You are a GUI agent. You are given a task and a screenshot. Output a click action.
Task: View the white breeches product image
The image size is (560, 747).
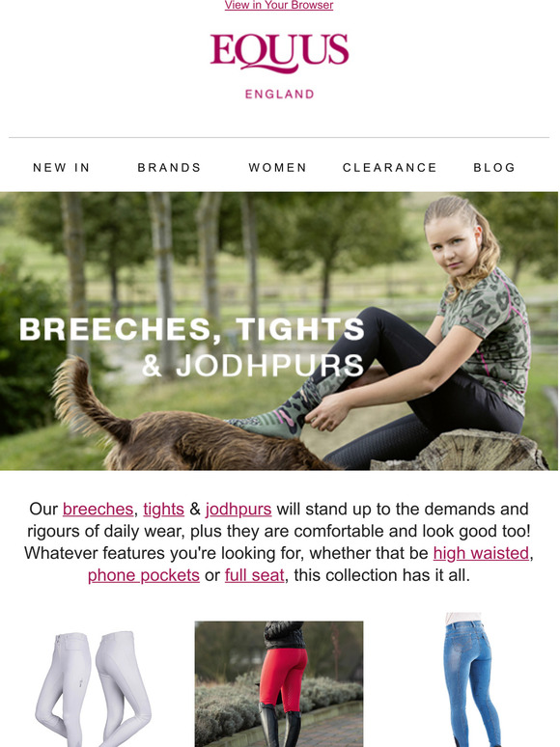[x=93, y=688]
